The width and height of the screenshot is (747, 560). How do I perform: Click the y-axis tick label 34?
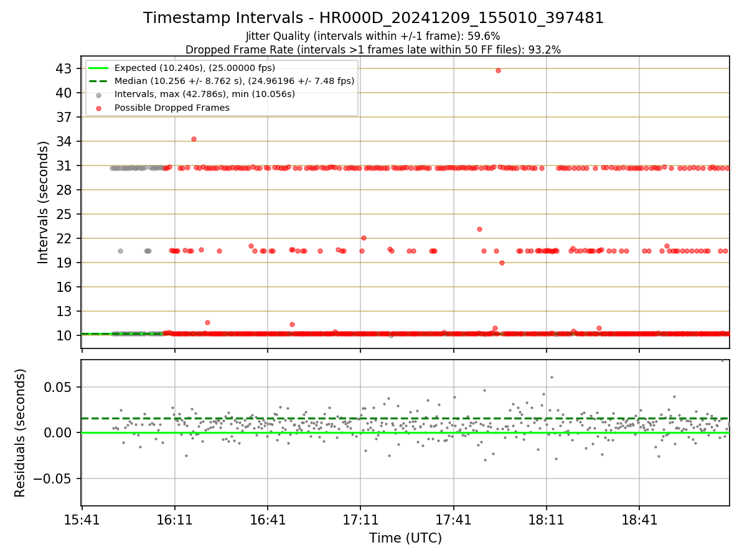click(x=64, y=141)
